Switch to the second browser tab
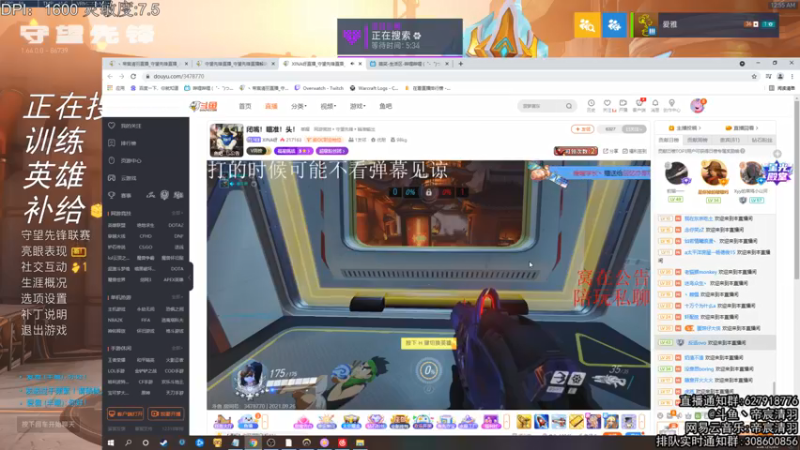Image resolution: width=800 pixels, height=450 pixels. coord(234,64)
